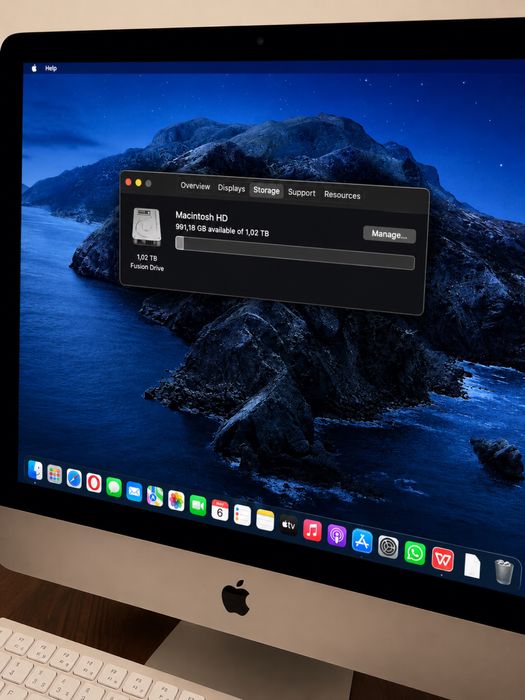Open Reminders from the Dock
This screenshot has height=700, width=525.
[x=242, y=515]
